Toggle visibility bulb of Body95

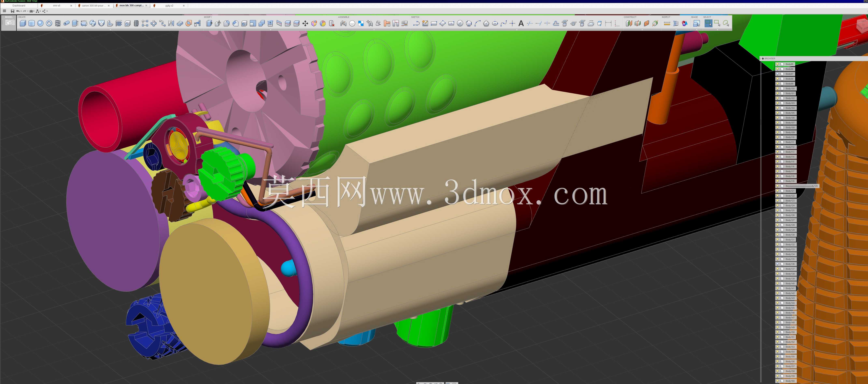click(x=777, y=64)
